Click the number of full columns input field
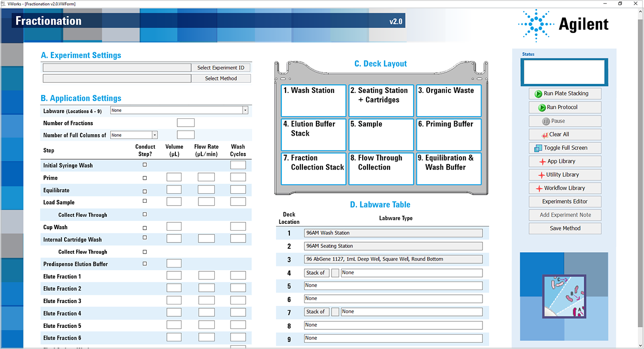644x349 pixels. pyautogui.click(x=186, y=135)
